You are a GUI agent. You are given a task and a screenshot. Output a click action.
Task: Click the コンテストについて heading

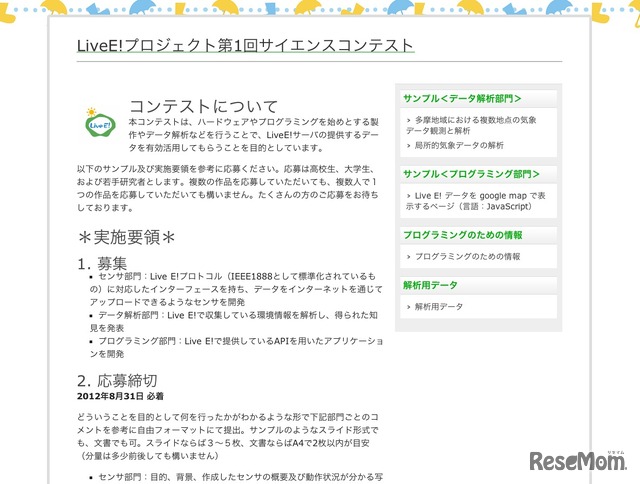pyautogui.click(x=203, y=106)
